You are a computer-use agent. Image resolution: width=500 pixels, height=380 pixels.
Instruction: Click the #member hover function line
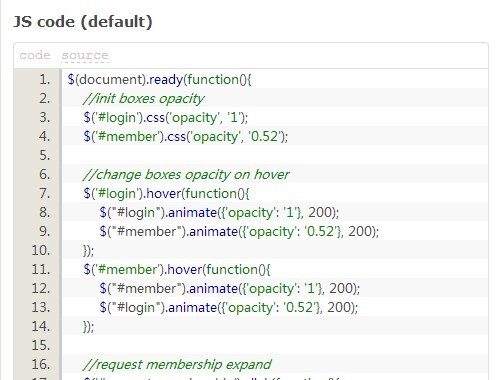coord(177,270)
